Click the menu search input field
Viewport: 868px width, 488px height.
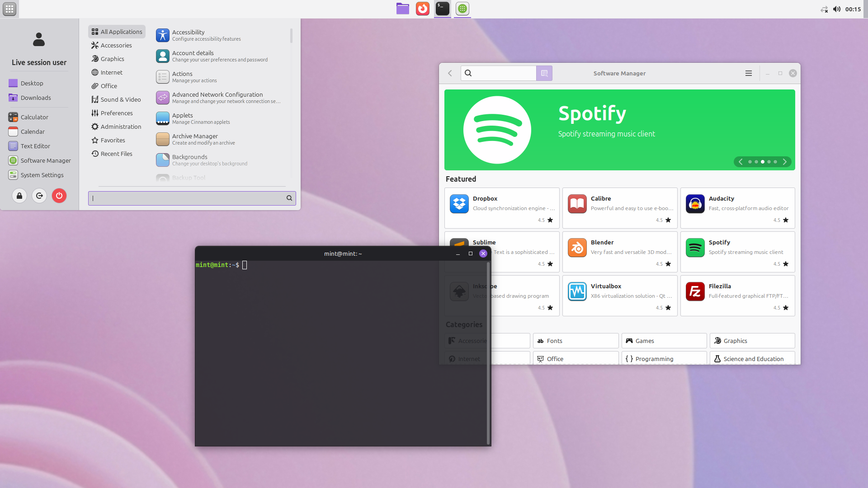(188, 198)
